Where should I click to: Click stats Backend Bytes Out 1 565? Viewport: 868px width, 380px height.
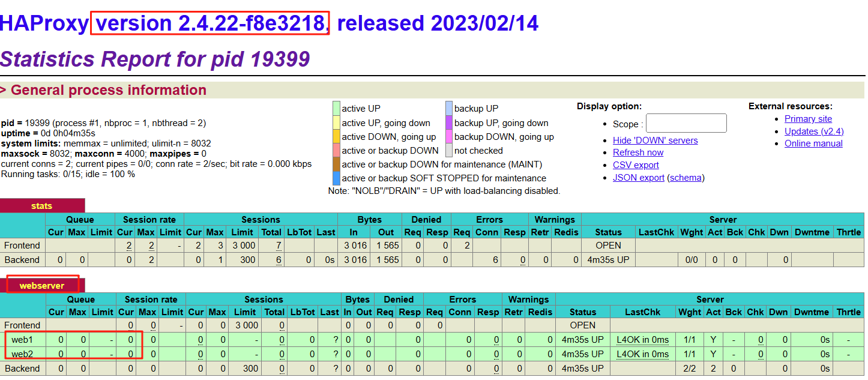tap(387, 260)
